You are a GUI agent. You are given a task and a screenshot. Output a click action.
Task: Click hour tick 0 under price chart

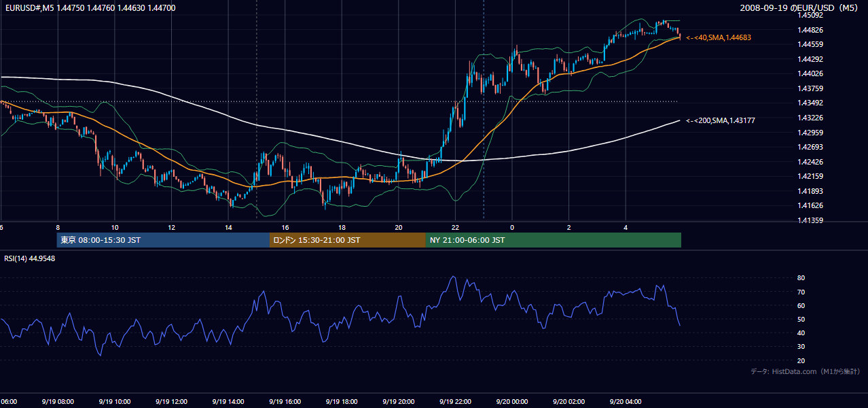pos(512,228)
